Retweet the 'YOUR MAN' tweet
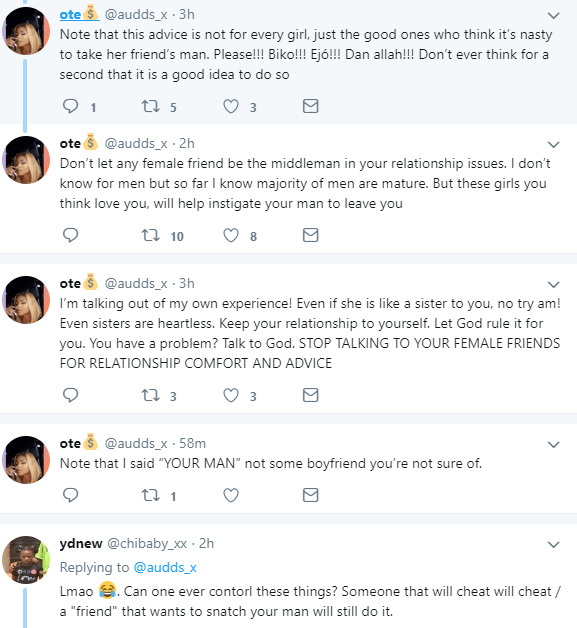Image resolution: width=577 pixels, height=628 pixels. coord(151,495)
